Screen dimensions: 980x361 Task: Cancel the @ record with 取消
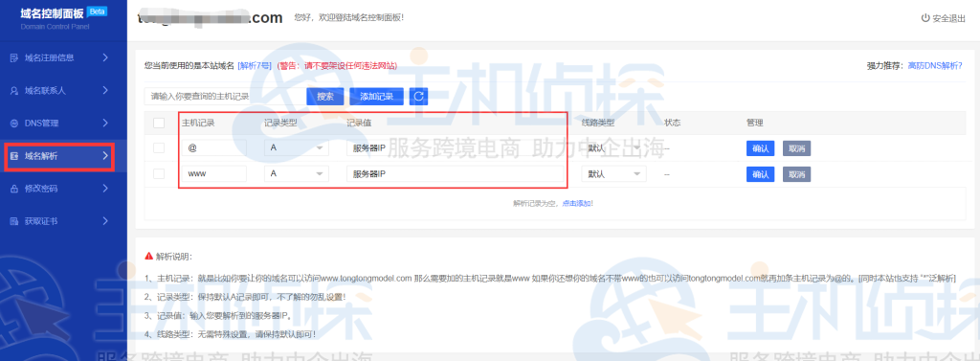click(x=796, y=148)
